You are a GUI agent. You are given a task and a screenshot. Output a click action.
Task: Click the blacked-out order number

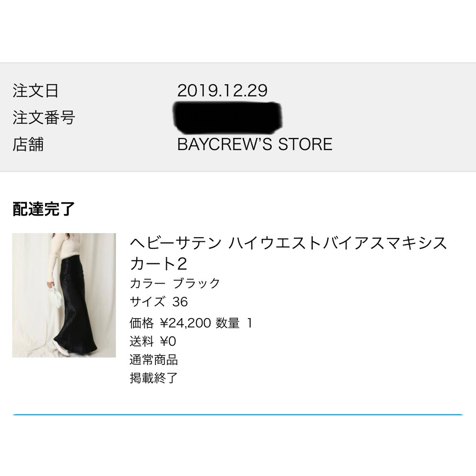(228, 118)
